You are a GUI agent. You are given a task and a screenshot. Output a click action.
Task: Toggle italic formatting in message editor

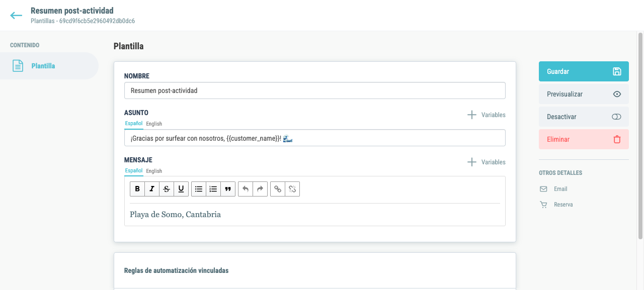(x=152, y=189)
